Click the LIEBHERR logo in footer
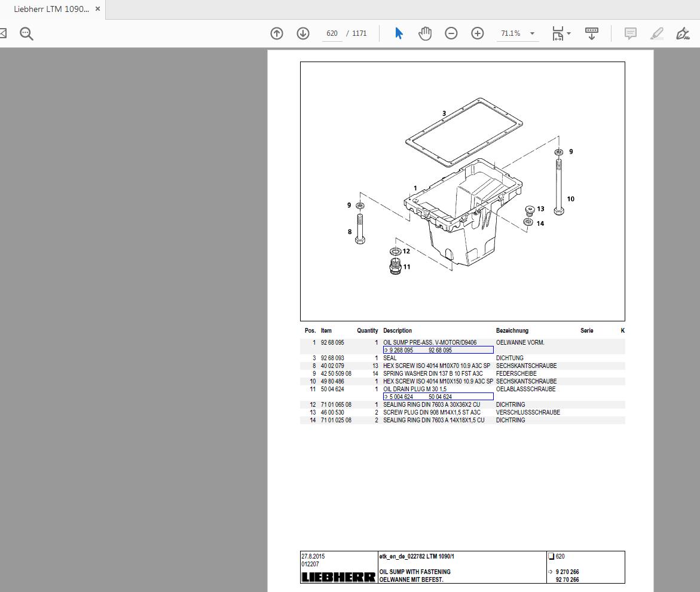Screen dimensions: 700x592 338,577
